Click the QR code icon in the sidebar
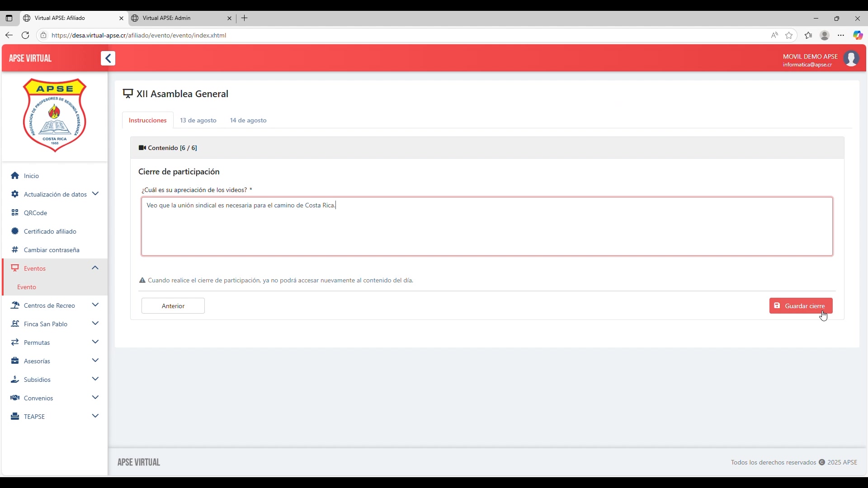The height and width of the screenshot is (488, 868). [x=15, y=212]
